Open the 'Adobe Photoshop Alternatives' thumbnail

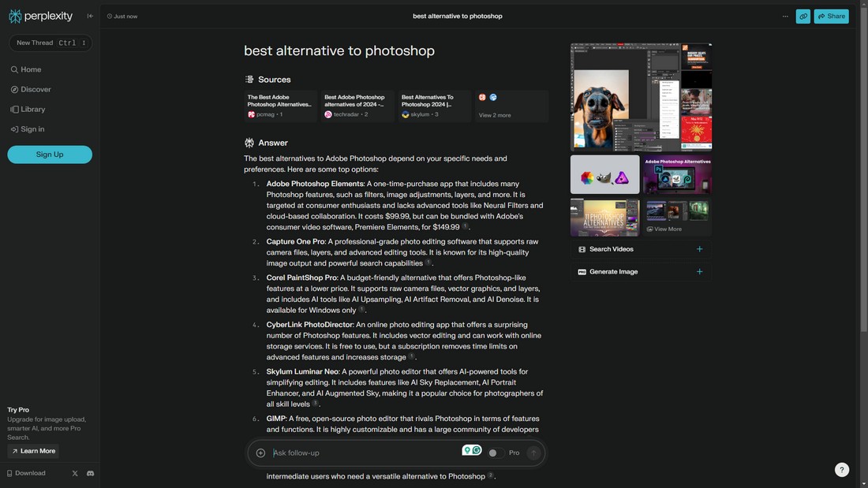(677, 175)
